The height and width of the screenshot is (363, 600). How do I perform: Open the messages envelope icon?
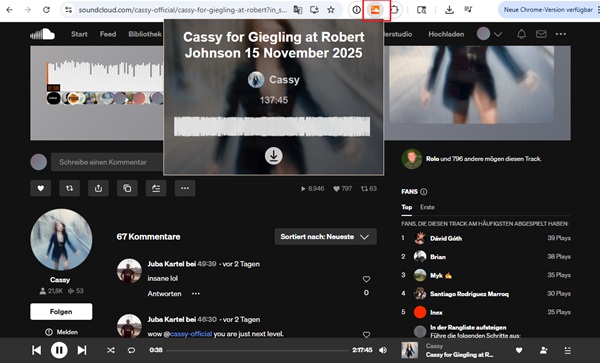541,34
